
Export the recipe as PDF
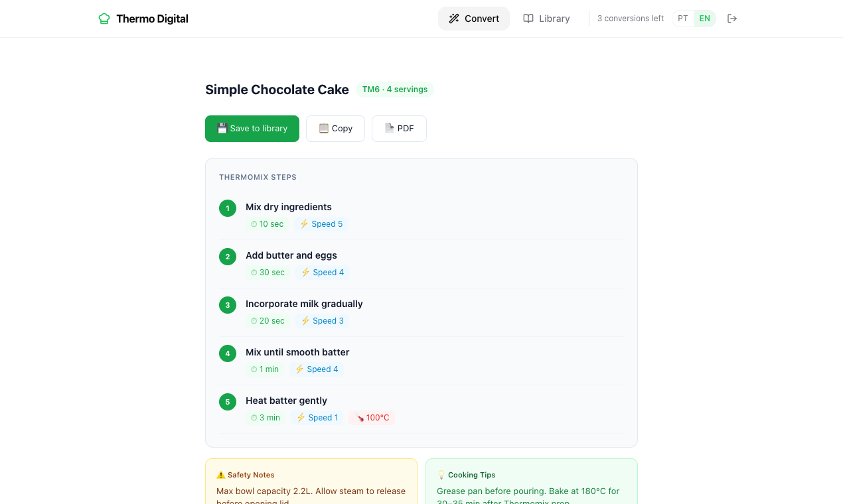pyautogui.click(x=399, y=129)
